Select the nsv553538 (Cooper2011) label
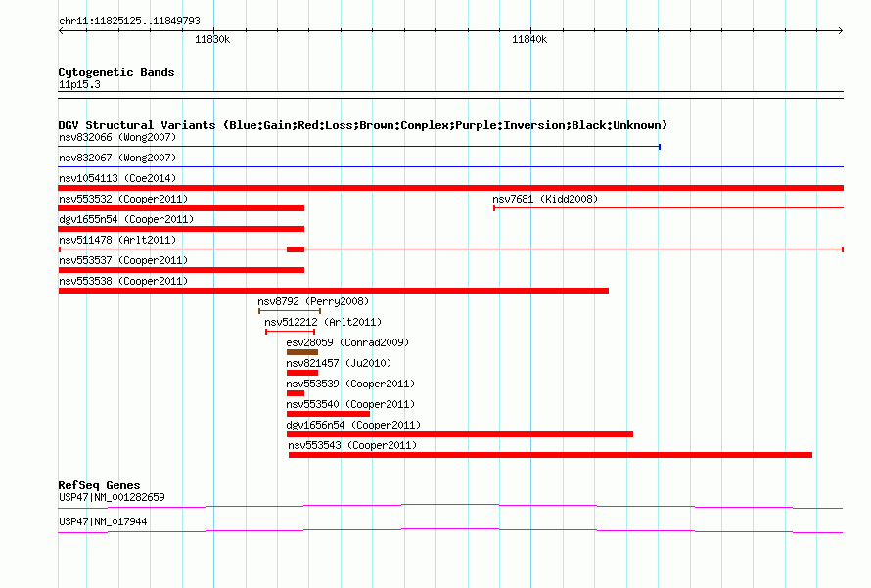Viewport: 871px width, 588px height. coord(123,281)
